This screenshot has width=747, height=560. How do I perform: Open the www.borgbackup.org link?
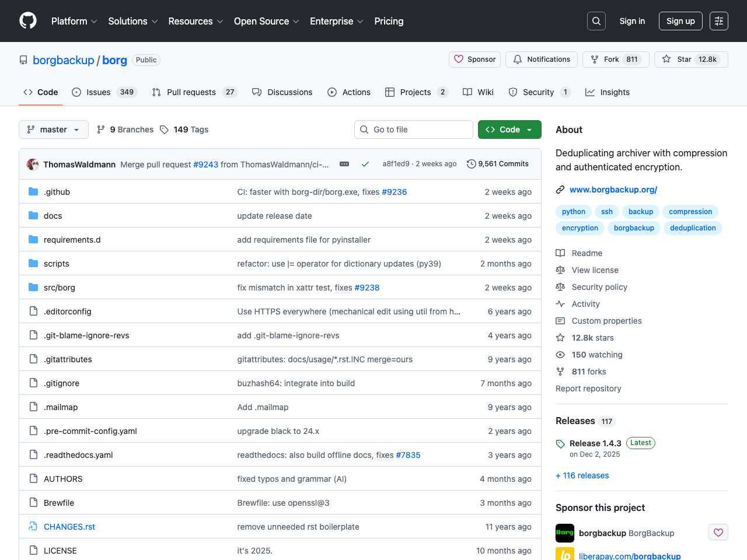tap(613, 190)
